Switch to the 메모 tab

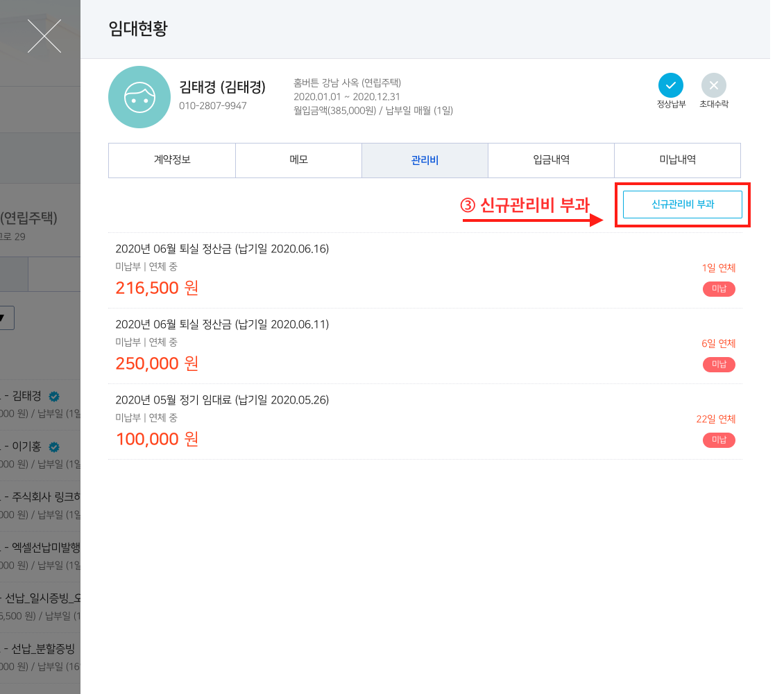click(298, 160)
